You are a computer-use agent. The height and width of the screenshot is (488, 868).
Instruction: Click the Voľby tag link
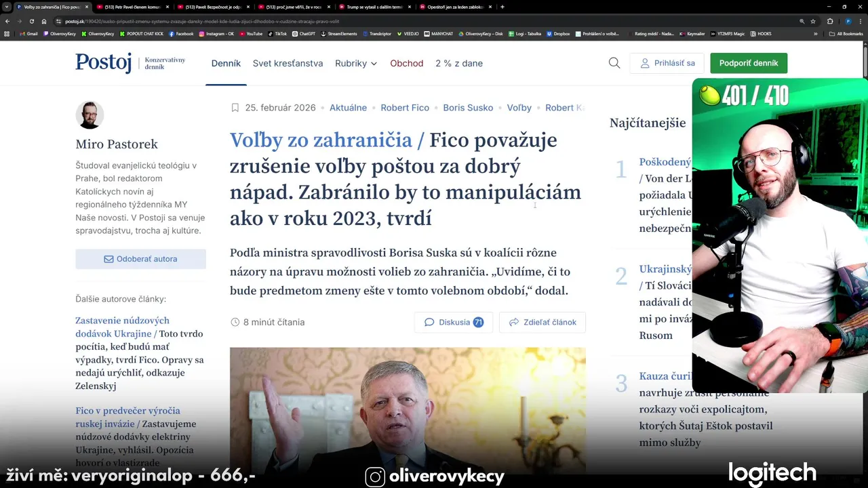(519, 108)
